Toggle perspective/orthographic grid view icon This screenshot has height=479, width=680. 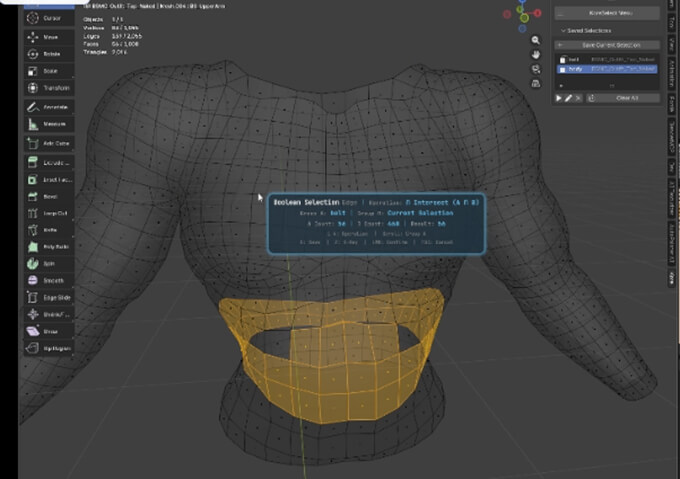pyautogui.click(x=536, y=85)
